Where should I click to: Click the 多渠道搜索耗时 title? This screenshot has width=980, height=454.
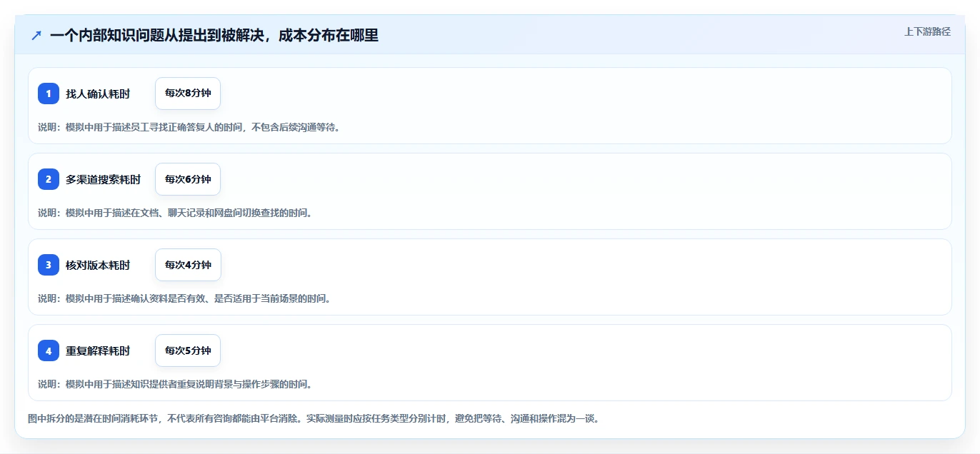click(x=103, y=179)
